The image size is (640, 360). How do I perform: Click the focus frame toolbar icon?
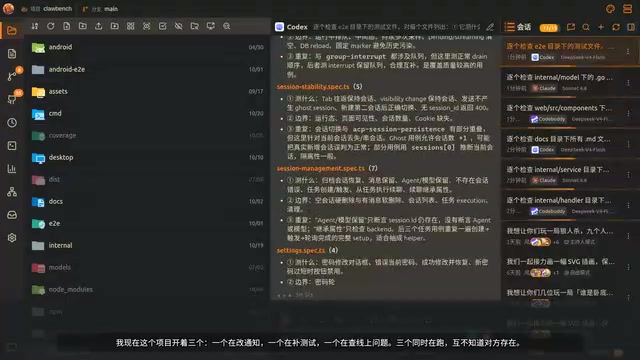(x=147, y=26)
